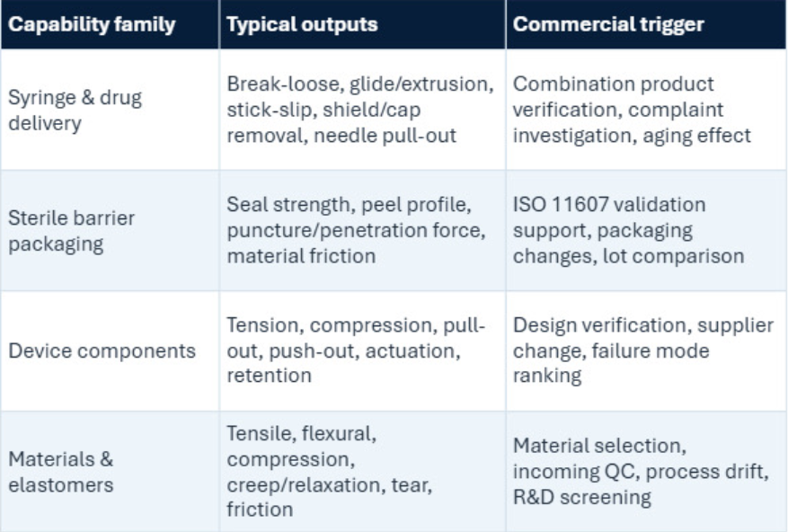Screen dimensions: 788x532
Task: Click the Commercial trigger column header
Action: (646, 24)
